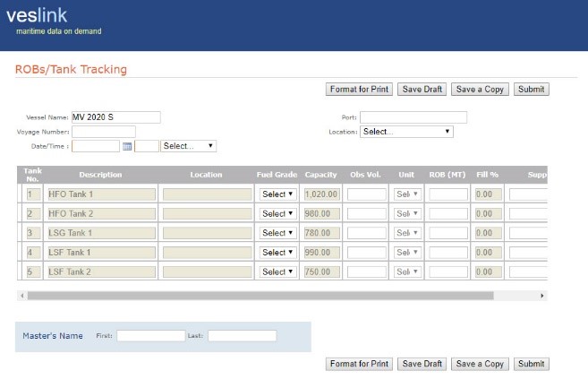The image size is (588, 388).
Task: Click the Veslink logo in header
Action: click(37, 15)
